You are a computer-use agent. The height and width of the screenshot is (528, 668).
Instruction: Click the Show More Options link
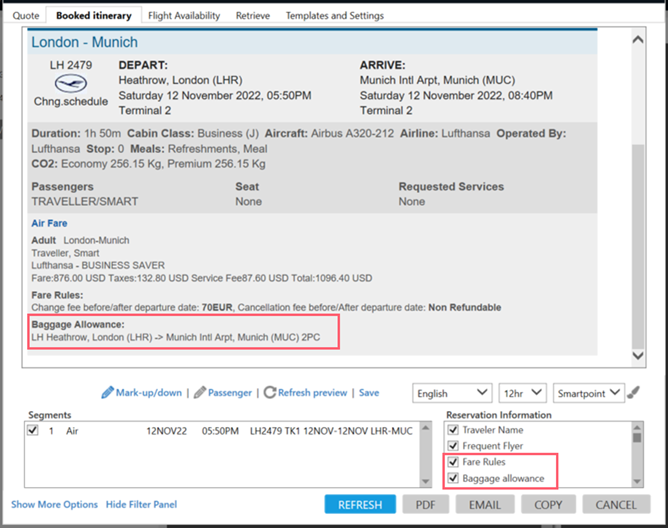coord(55,505)
